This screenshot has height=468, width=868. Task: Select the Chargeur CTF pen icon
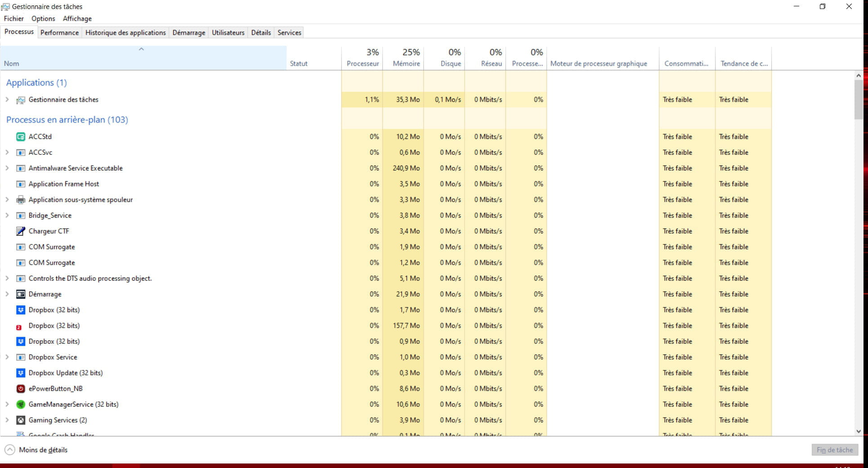tap(21, 231)
